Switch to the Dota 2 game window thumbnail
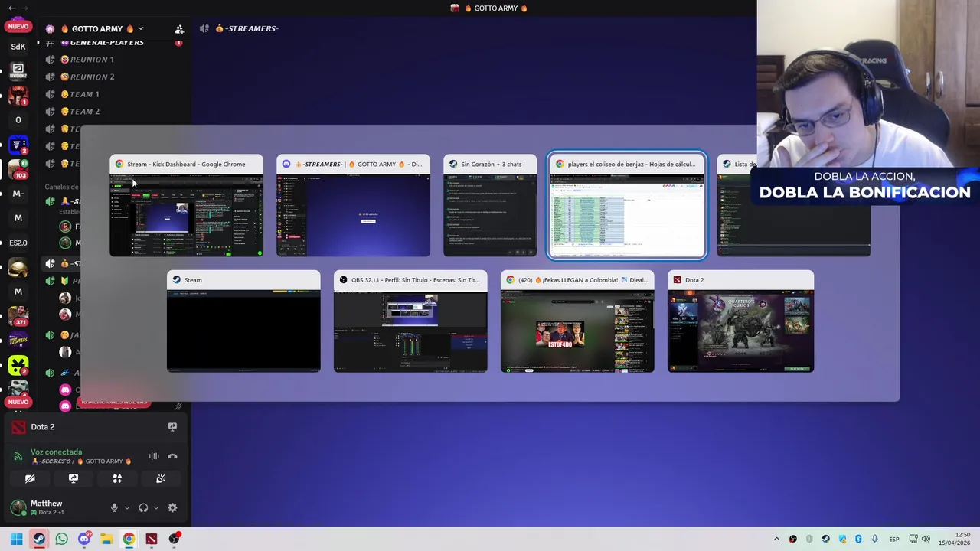This screenshot has width=980, height=551. pos(740,321)
